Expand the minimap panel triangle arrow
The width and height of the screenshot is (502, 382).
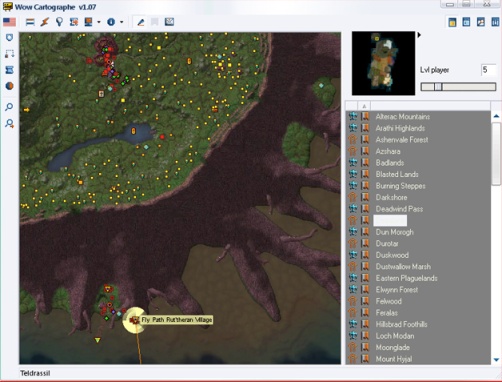(419, 35)
